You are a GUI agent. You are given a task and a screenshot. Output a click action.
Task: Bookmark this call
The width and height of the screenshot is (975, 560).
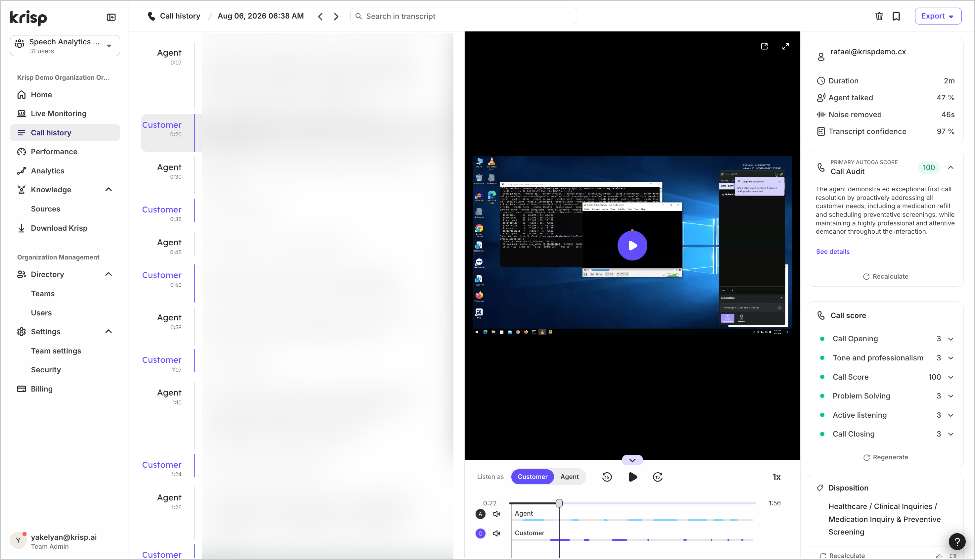[896, 16]
